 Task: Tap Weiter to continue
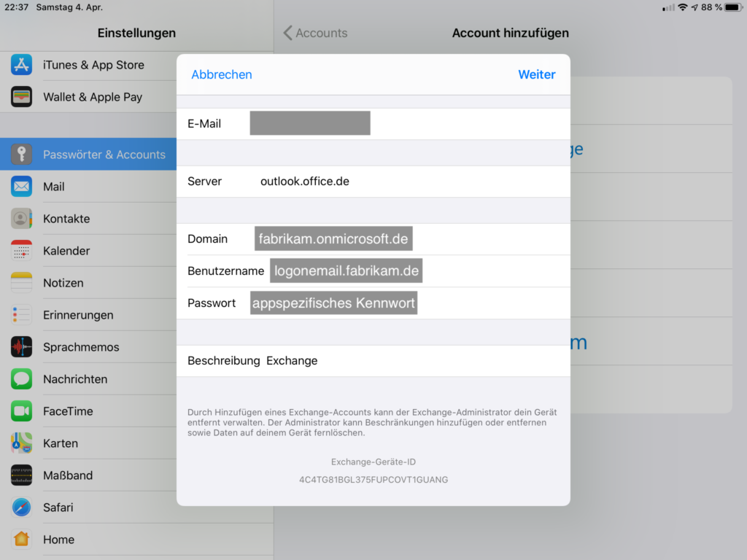(536, 74)
